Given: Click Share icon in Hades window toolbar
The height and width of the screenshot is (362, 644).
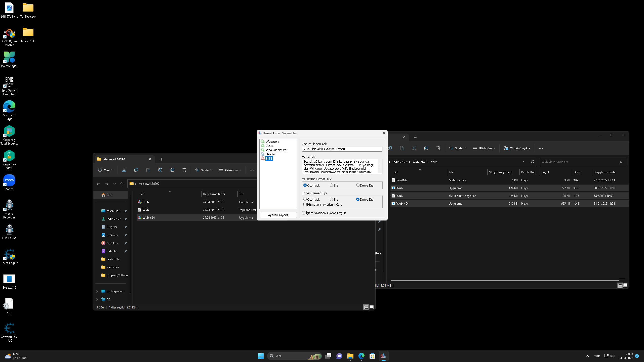Looking at the screenshot, I should [x=172, y=170].
